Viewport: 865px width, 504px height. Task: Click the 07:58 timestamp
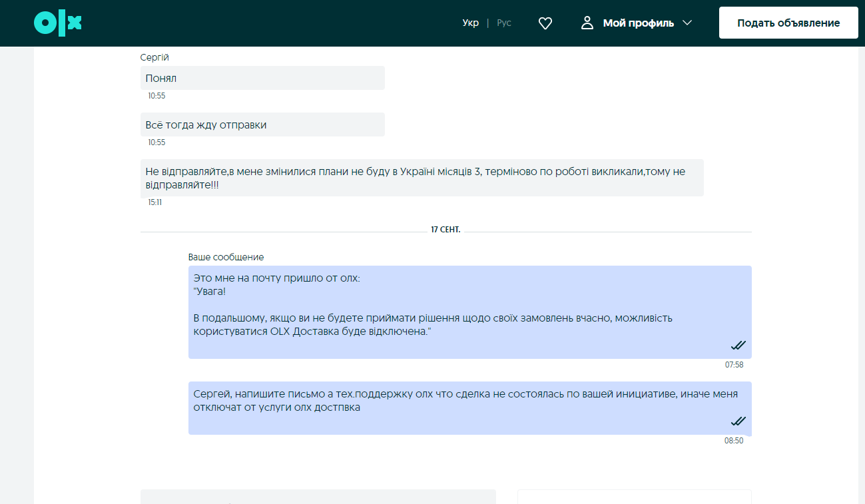pos(734,365)
